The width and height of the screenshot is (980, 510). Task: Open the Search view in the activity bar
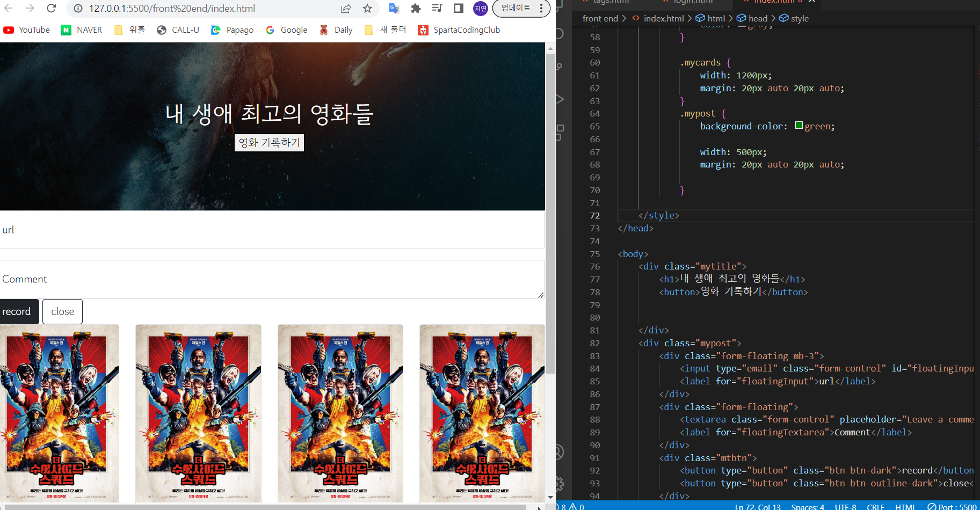(x=559, y=33)
